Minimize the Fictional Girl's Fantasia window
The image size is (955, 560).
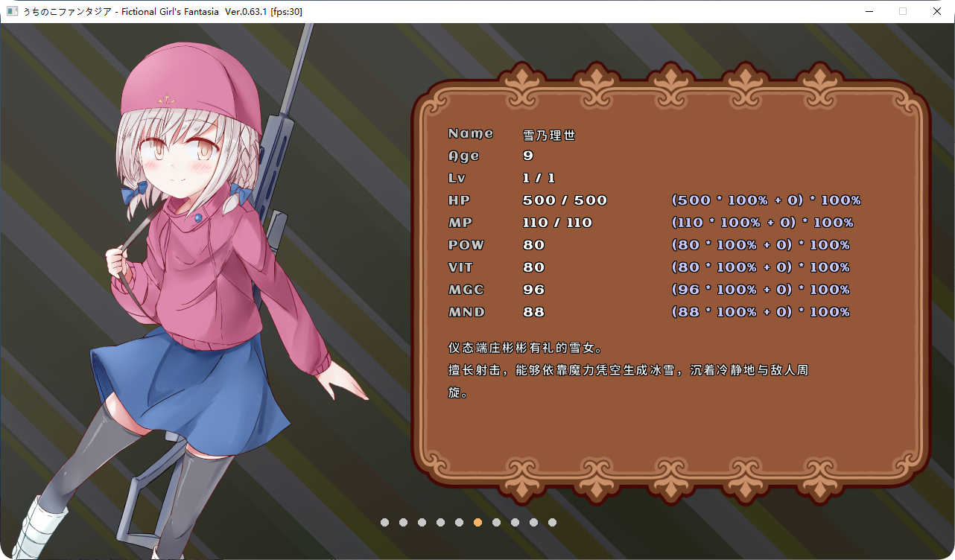click(x=869, y=11)
